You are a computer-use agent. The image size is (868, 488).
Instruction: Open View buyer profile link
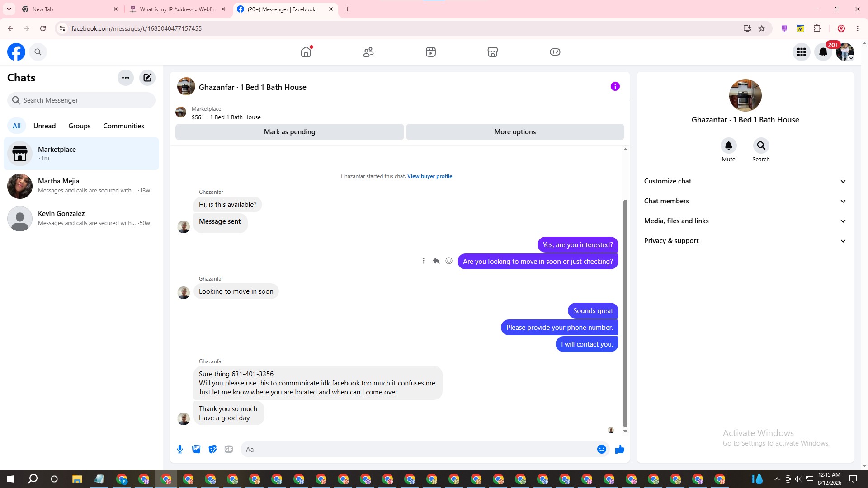429,176
